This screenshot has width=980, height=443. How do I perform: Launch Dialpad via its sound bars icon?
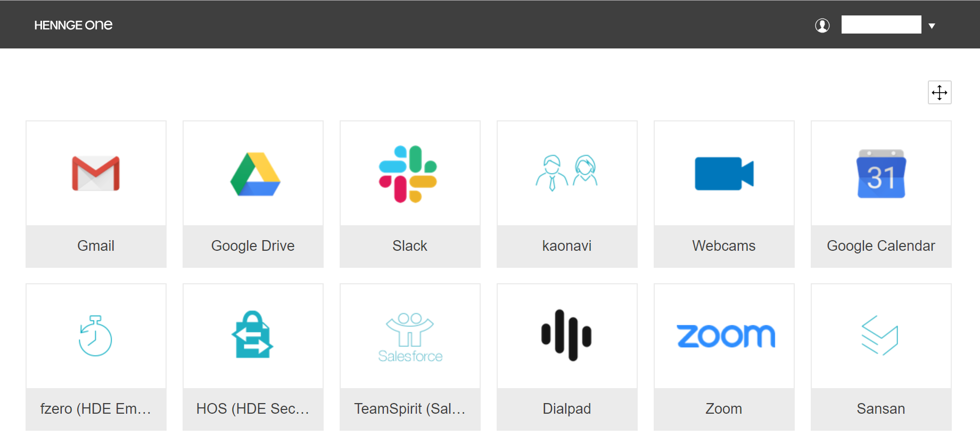(x=566, y=335)
